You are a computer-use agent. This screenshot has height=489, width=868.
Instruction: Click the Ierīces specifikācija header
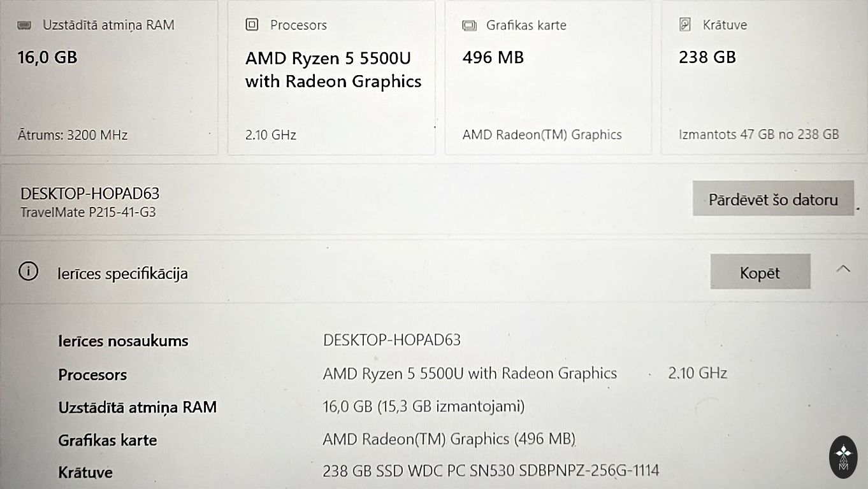(123, 274)
